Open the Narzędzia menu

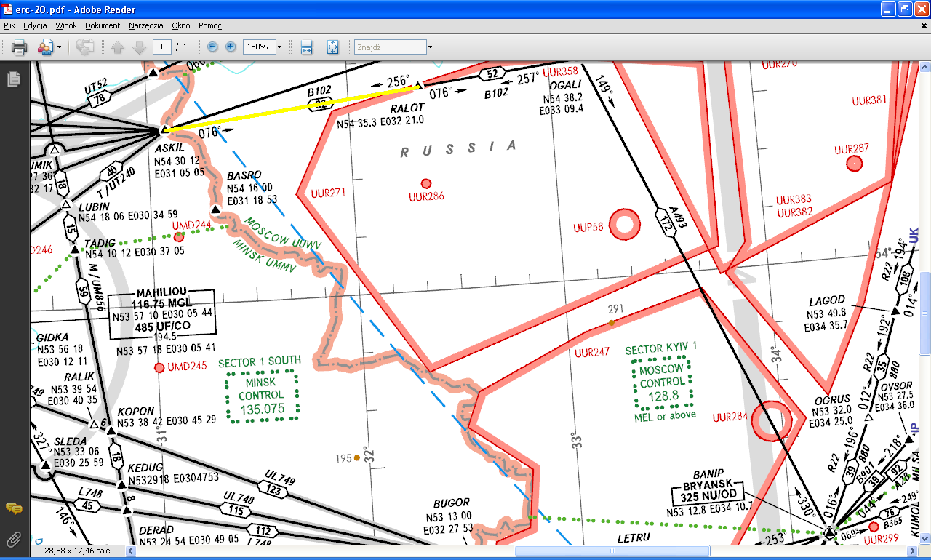(x=146, y=25)
